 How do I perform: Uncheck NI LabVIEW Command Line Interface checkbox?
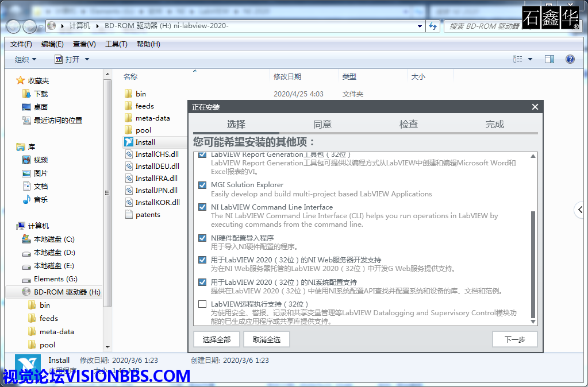[x=202, y=207]
